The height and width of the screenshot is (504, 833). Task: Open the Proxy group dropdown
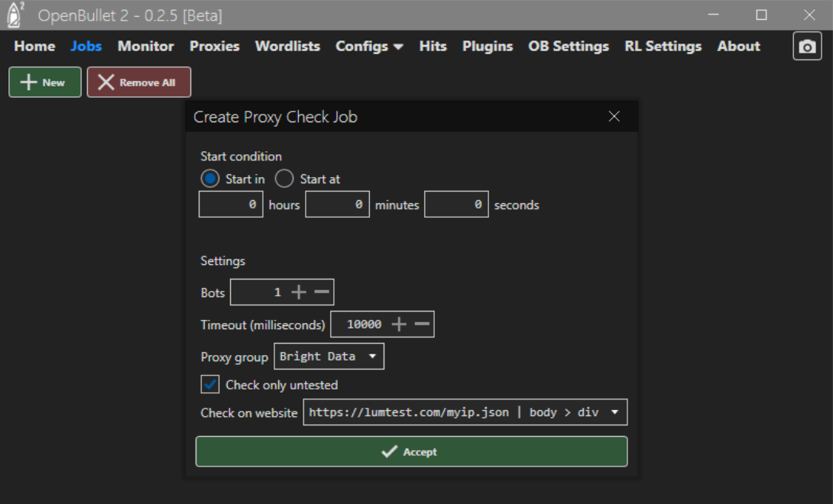pyautogui.click(x=329, y=357)
